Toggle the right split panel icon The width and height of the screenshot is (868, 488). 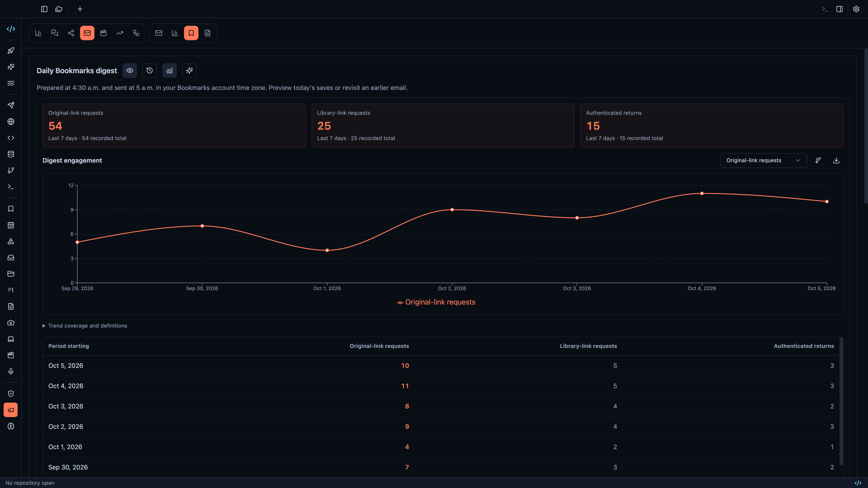[x=839, y=9]
